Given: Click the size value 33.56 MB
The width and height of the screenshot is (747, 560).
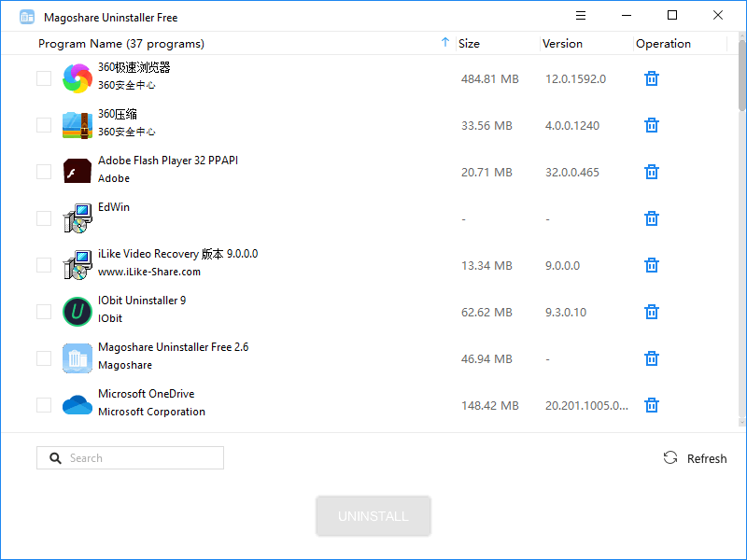Looking at the screenshot, I should 486,126.
